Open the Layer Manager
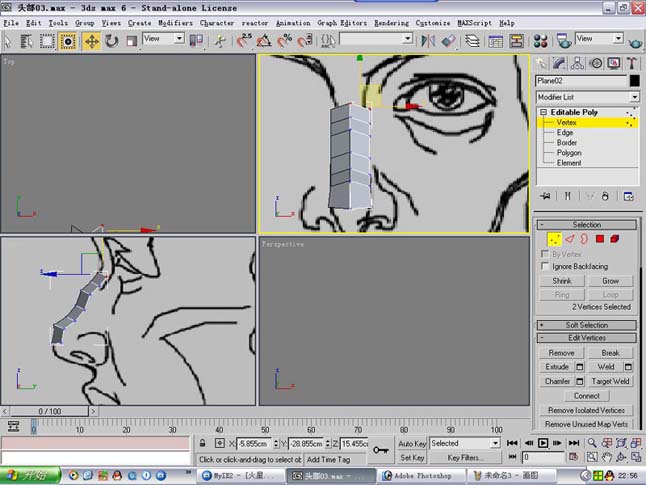This screenshot has width=646, height=485. [x=472, y=41]
